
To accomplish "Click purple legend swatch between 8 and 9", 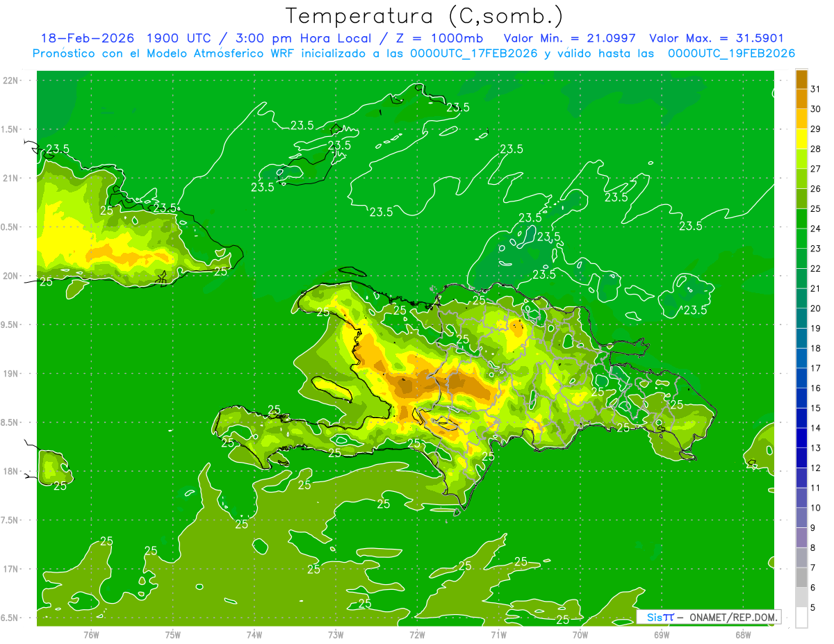I will coord(801,538).
